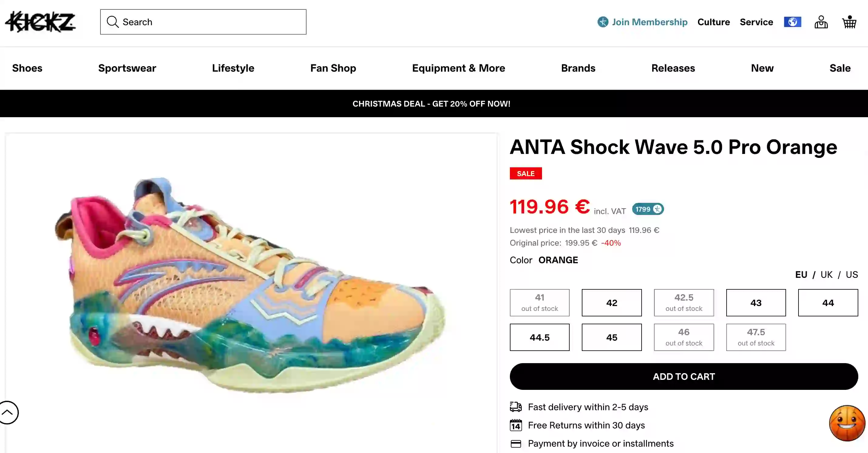The height and width of the screenshot is (453, 868).
Task: Open the Equipment & More menu
Action: tap(459, 68)
